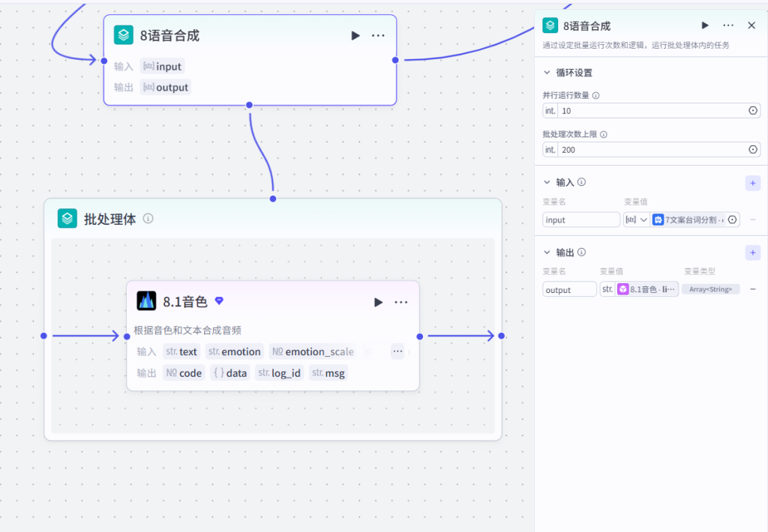Viewport: 768px width, 532px height.
Task: Select the input tag in 8语音合成 node
Action: (162, 66)
